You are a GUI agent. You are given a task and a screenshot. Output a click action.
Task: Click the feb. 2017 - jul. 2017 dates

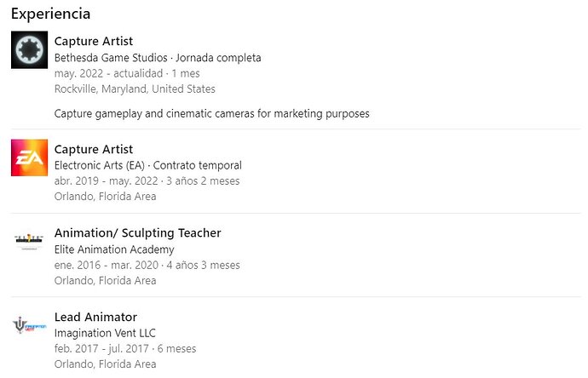tap(101, 349)
